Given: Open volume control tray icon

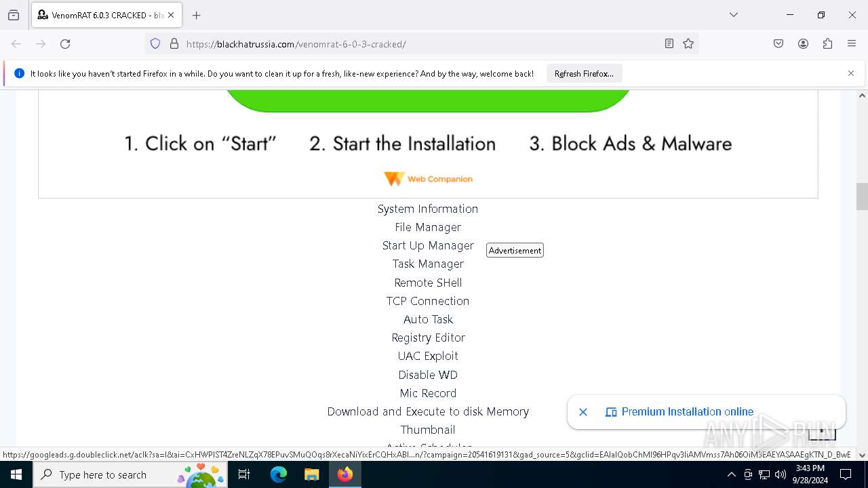Looking at the screenshot, I should click(x=781, y=474).
